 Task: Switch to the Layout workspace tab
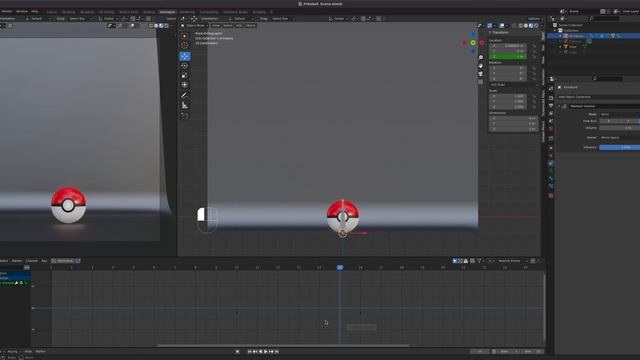click(52, 12)
